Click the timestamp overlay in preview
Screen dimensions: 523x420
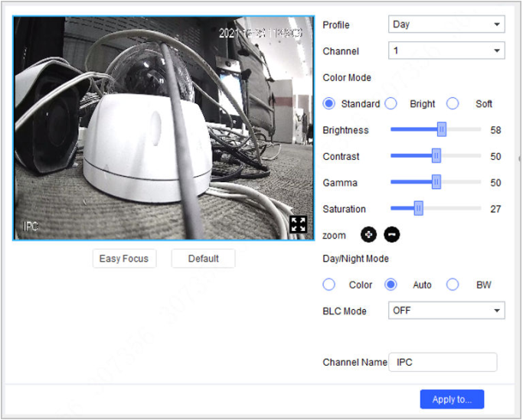(260, 33)
